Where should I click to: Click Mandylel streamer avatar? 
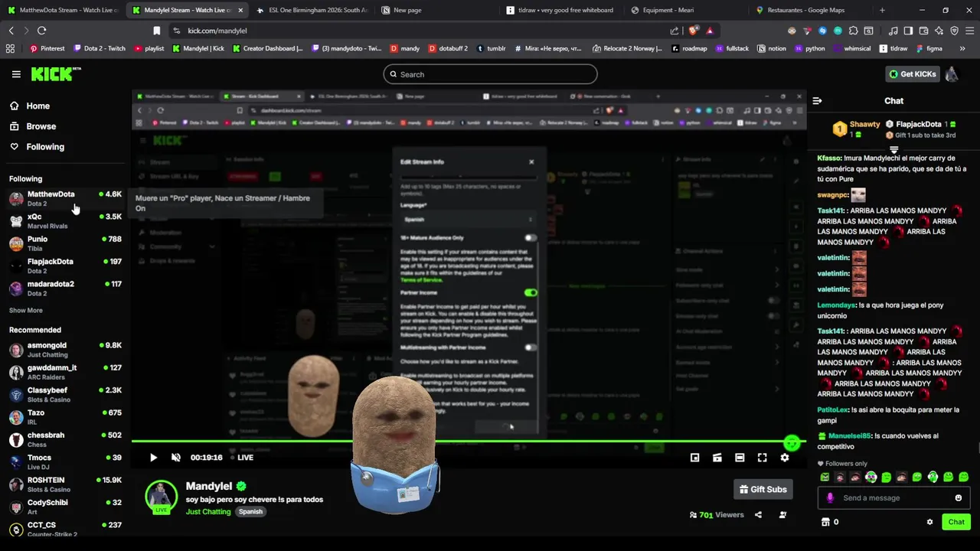(162, 497)
